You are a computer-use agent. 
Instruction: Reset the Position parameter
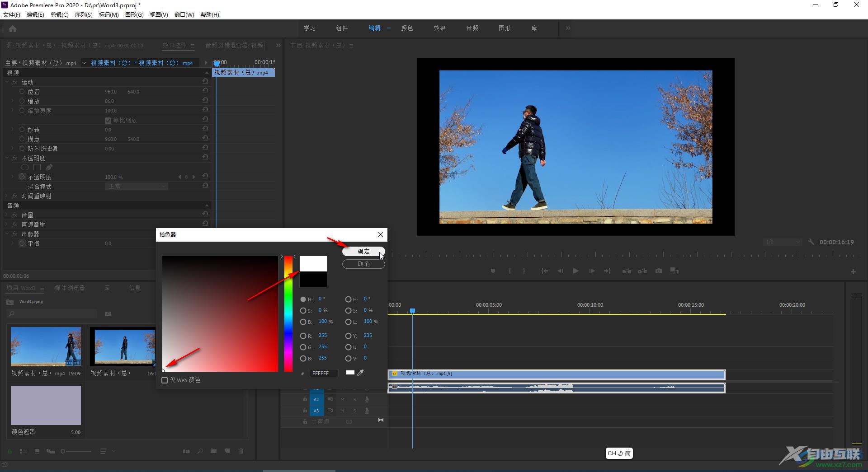205,91
